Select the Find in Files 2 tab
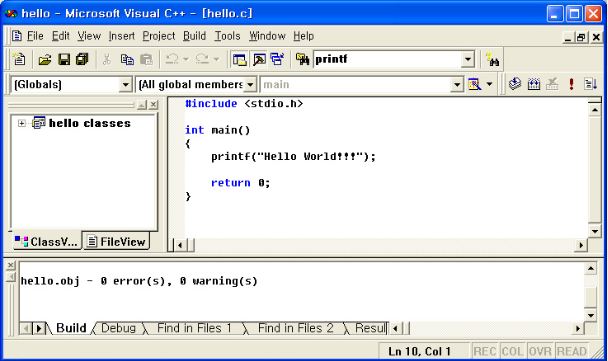The height and width of the screenshot is (361, 608). [x=295, y=328]
